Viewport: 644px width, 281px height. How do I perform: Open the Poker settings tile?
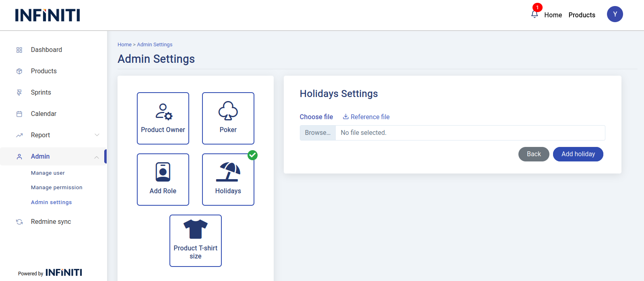(228, 118)
